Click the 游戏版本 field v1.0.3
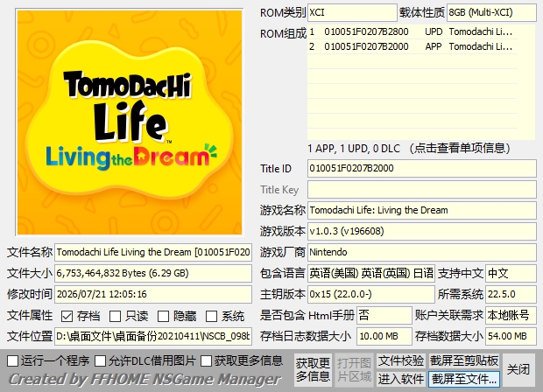The width and height of the screenshot is (543, 392). pos(422,231)
